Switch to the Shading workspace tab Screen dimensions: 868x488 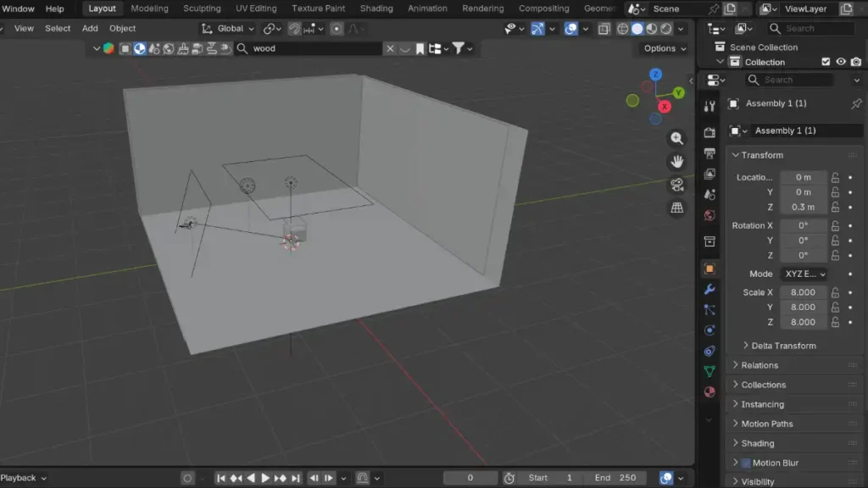pyautogui.click(x=376, y=8)
